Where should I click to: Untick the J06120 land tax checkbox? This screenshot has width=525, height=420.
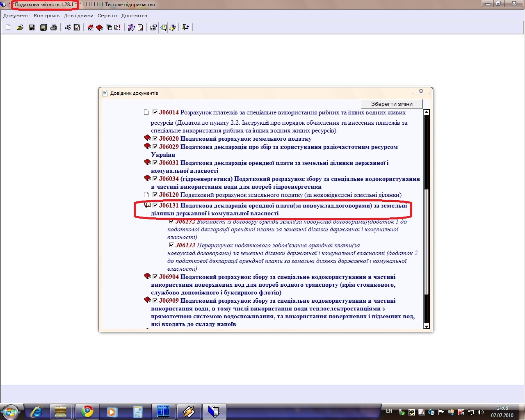click(x=155, y=195)
